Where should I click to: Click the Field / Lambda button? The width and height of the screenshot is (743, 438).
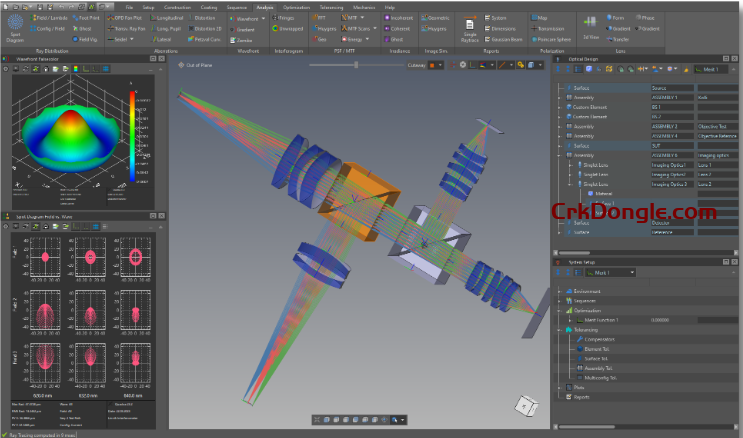[x=49, y=18]
